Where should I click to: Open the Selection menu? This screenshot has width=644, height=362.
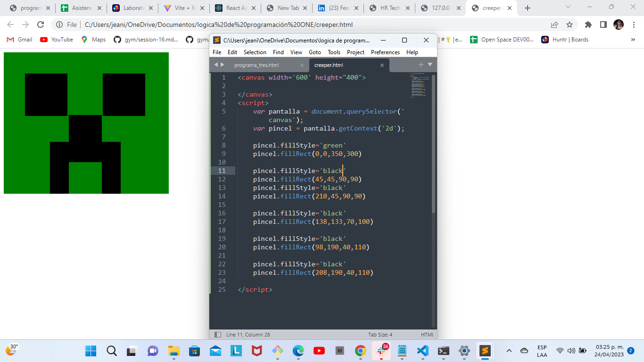[255, 52]
